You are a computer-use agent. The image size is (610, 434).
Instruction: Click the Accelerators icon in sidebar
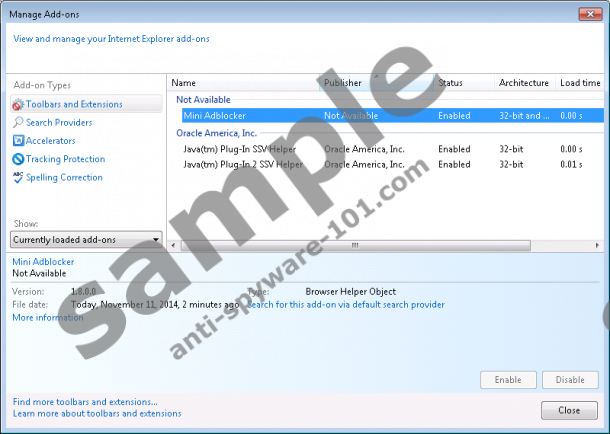(x=17, y=141)
